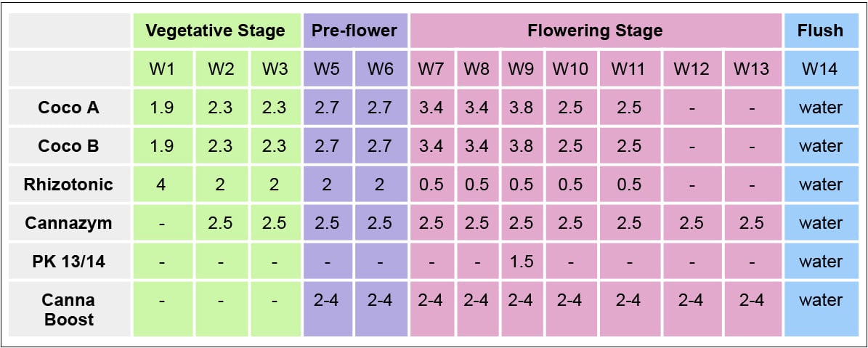Select the Rhizotonic W1 value of 4
The image size is (868, 348).
point(161,185)
